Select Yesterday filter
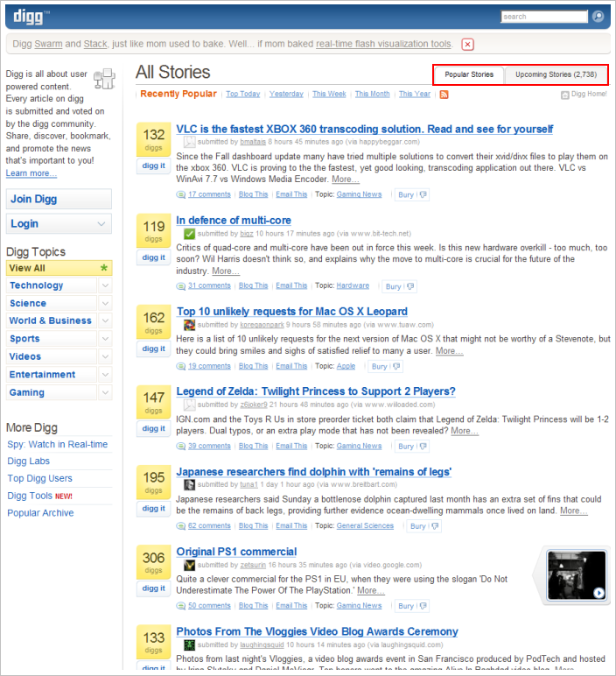The width and height of the screenshot is (616, 676). pos(286,94)
